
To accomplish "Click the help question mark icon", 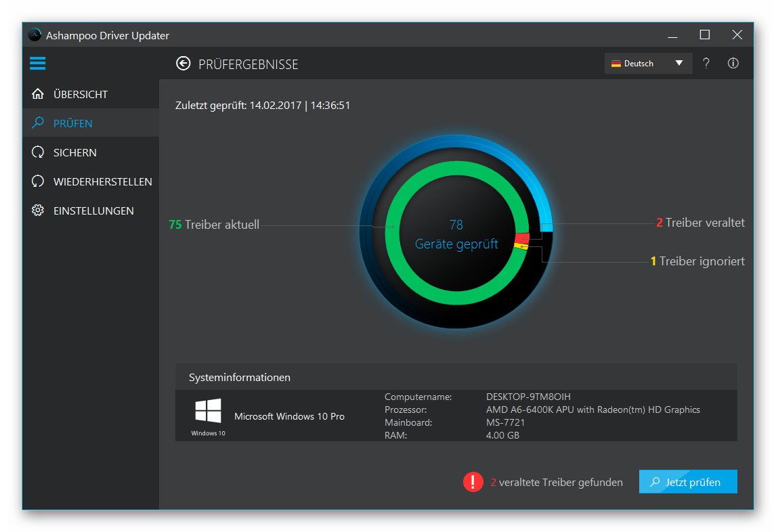I will (x=706, y=63).
